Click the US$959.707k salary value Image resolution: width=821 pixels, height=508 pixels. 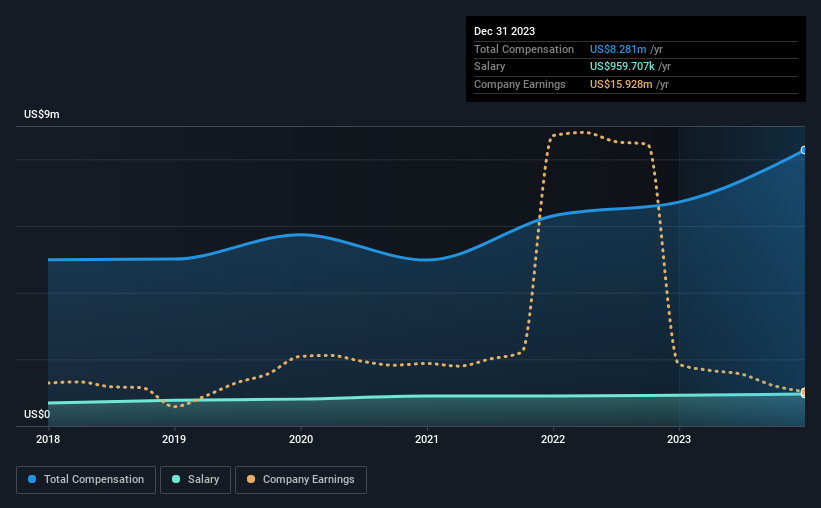(622, 67)
